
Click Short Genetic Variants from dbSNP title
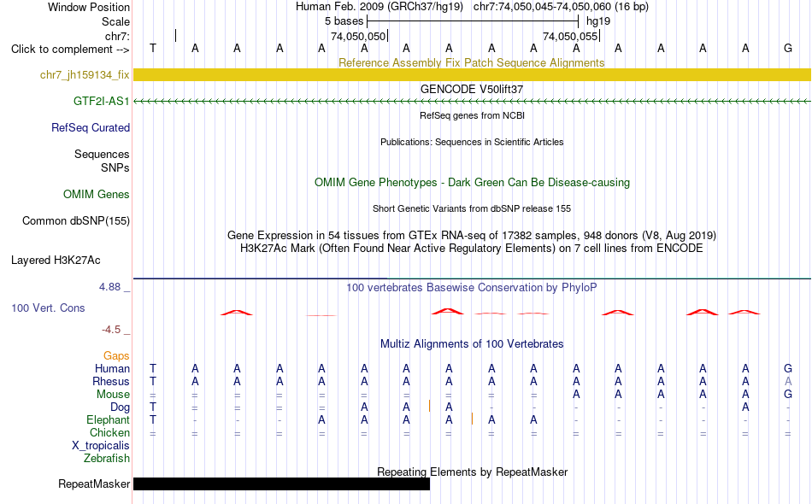pos(472,208)
